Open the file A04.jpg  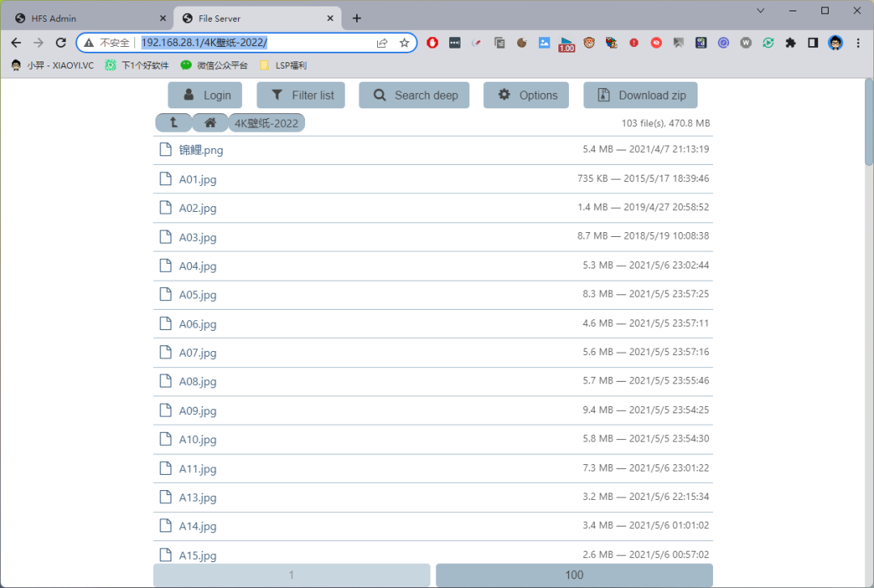coord(198,266)
